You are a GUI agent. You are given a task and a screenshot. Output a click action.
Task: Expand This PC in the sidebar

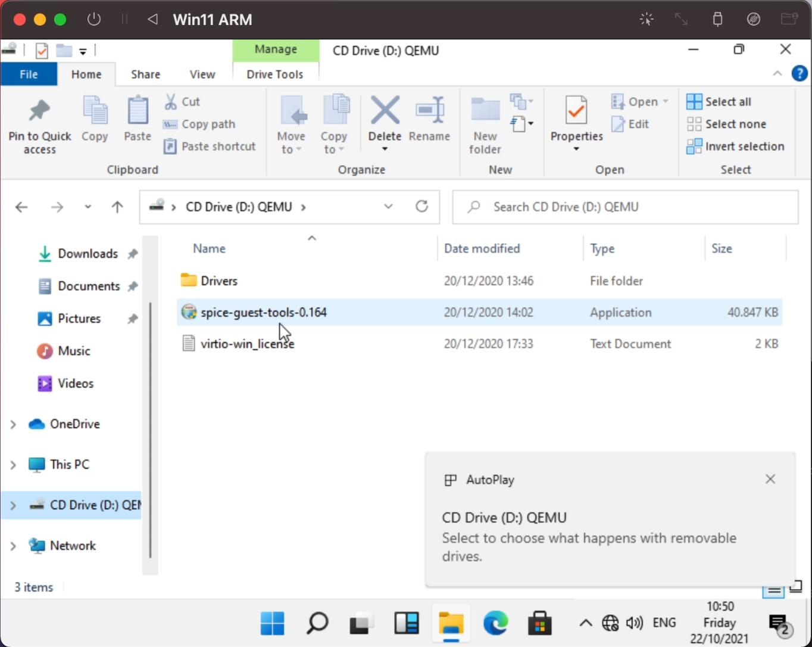coord(13,464)
